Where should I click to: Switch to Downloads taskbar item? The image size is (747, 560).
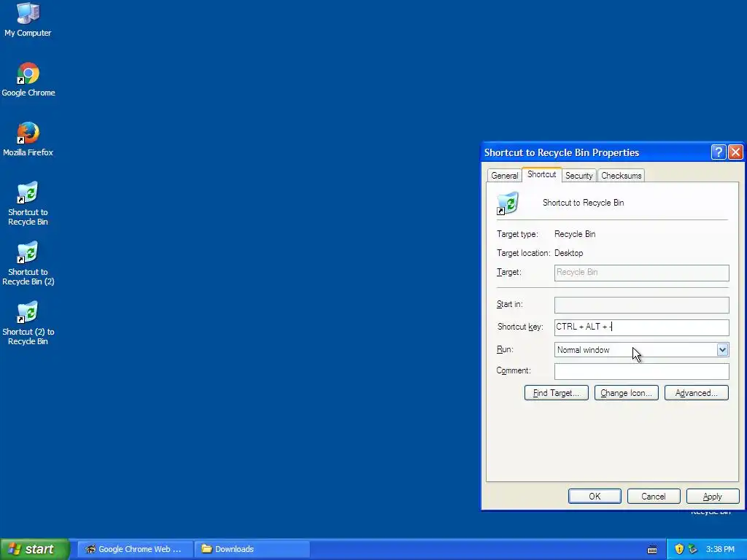(x=252, y=549)
